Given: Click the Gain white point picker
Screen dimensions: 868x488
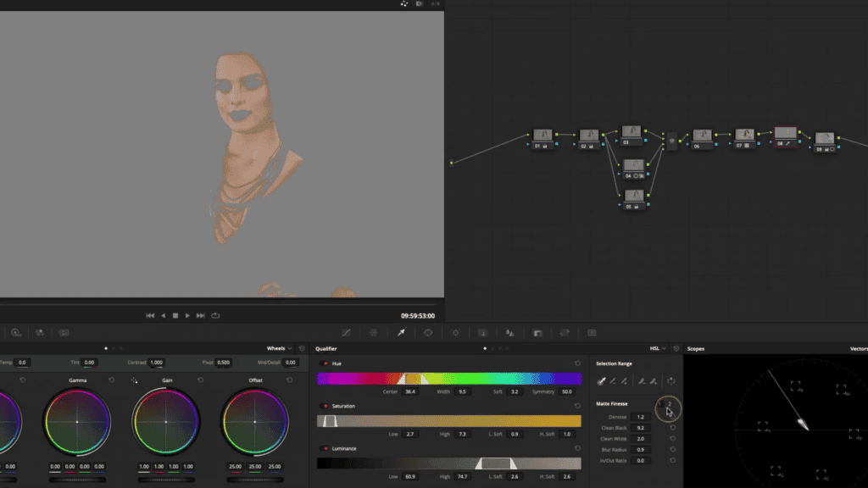Looking at the screenshot, I should pyautogui.click(x=134, y=380).
